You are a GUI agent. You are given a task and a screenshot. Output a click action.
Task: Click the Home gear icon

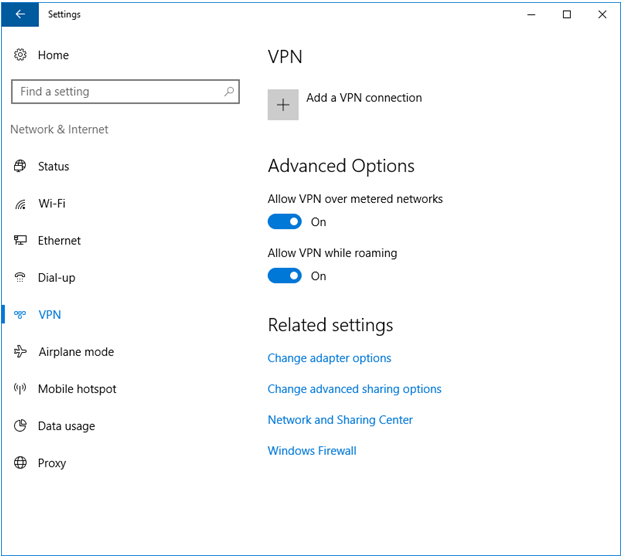20,55
